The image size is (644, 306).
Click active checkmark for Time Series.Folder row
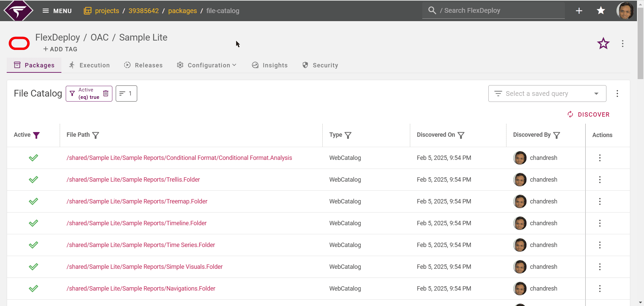(34, 245)
